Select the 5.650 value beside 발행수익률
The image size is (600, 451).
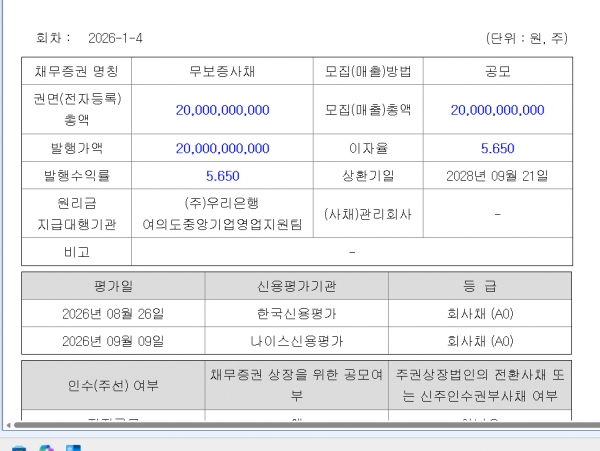click(x=222, y=176)
